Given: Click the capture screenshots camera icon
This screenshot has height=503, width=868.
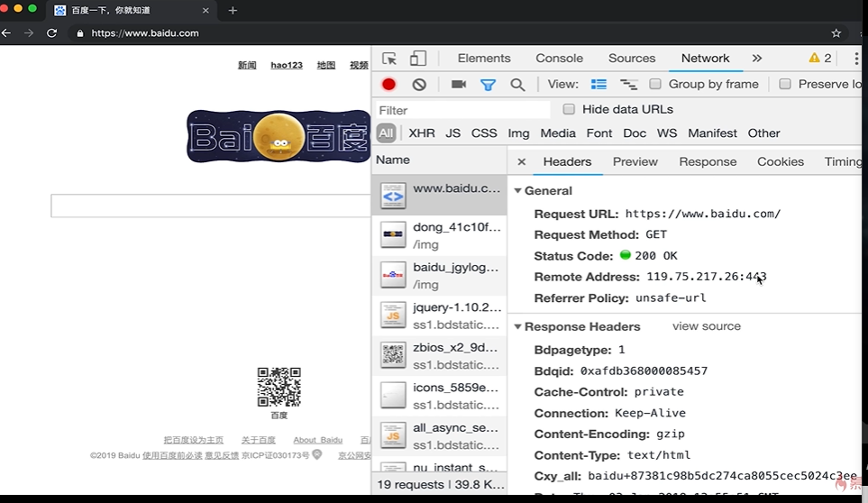Looking at the screenshot, I should pos(459,84).
